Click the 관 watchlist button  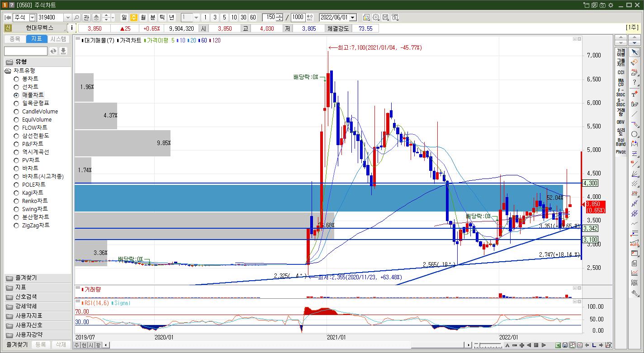(x=86, y=17)
